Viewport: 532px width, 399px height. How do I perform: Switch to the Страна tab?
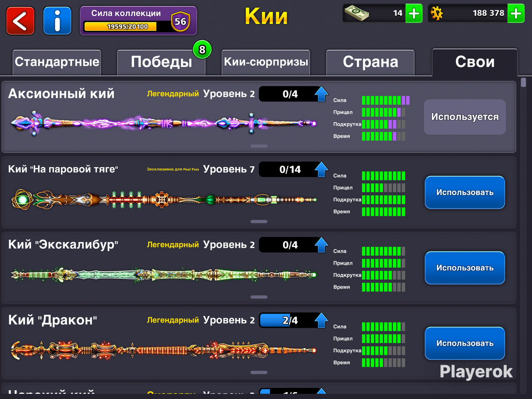pos(370,62)
